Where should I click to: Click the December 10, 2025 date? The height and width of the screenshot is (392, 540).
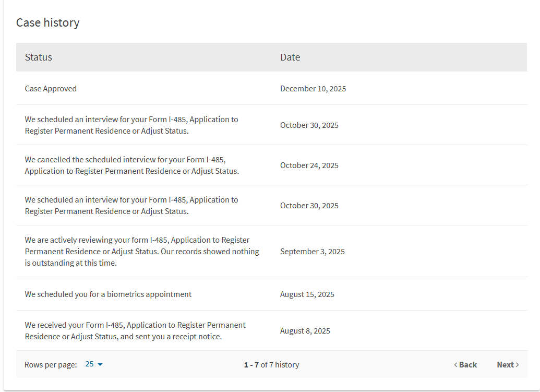[313, 89]
